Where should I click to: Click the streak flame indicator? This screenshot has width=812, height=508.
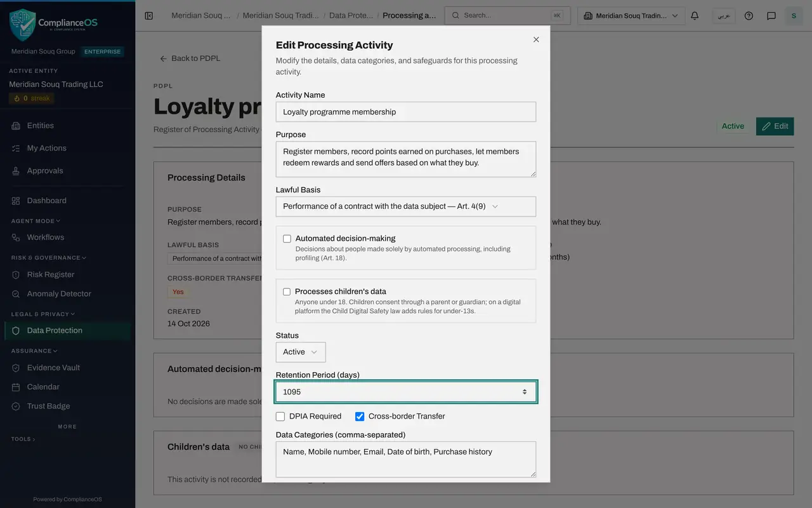click(32, 98)
